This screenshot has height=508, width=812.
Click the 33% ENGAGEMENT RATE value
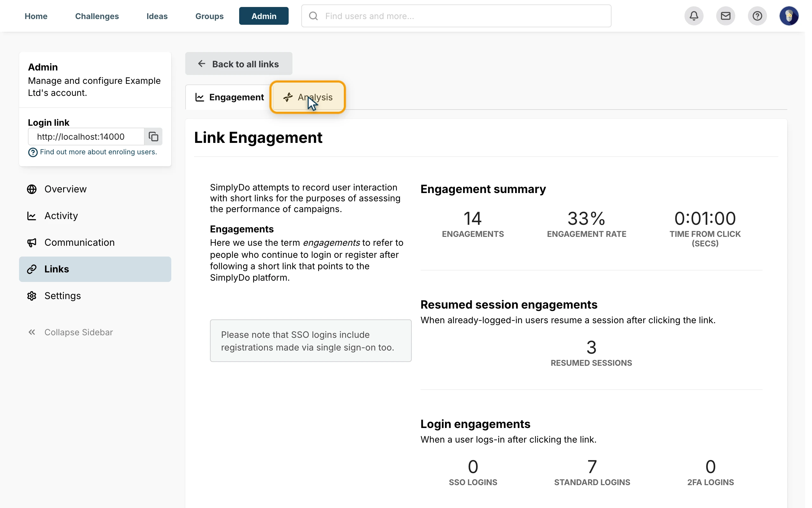(x=586, y=218)
